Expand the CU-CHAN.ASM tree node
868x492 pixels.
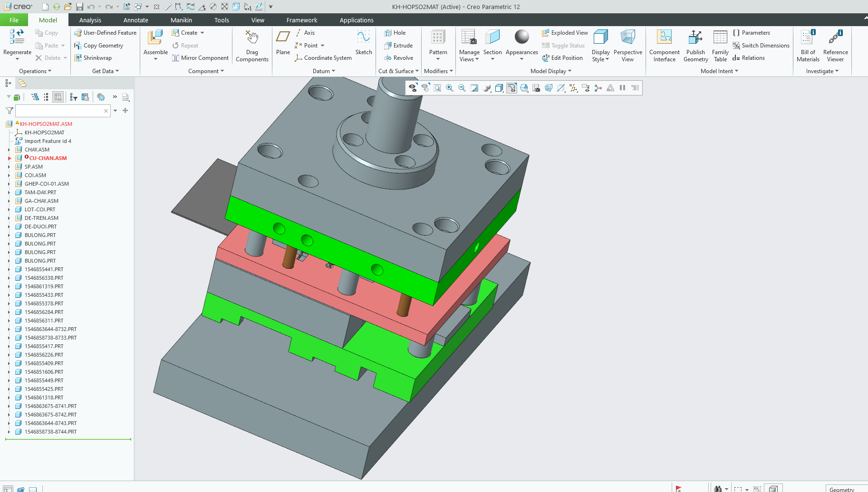pyautogui.click(x=9, y=158)
